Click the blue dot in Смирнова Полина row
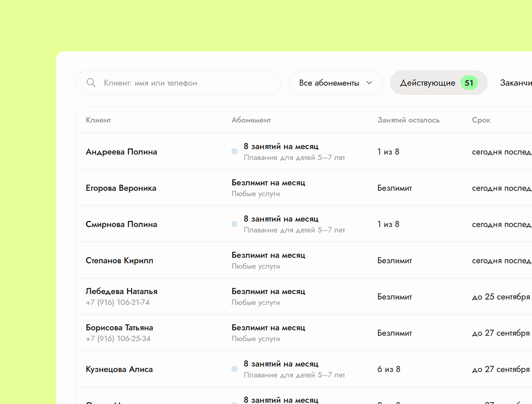 [x=235, y=224]
